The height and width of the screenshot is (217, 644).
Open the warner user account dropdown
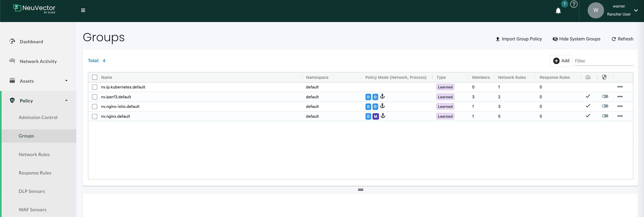click(x=636, y=10)
